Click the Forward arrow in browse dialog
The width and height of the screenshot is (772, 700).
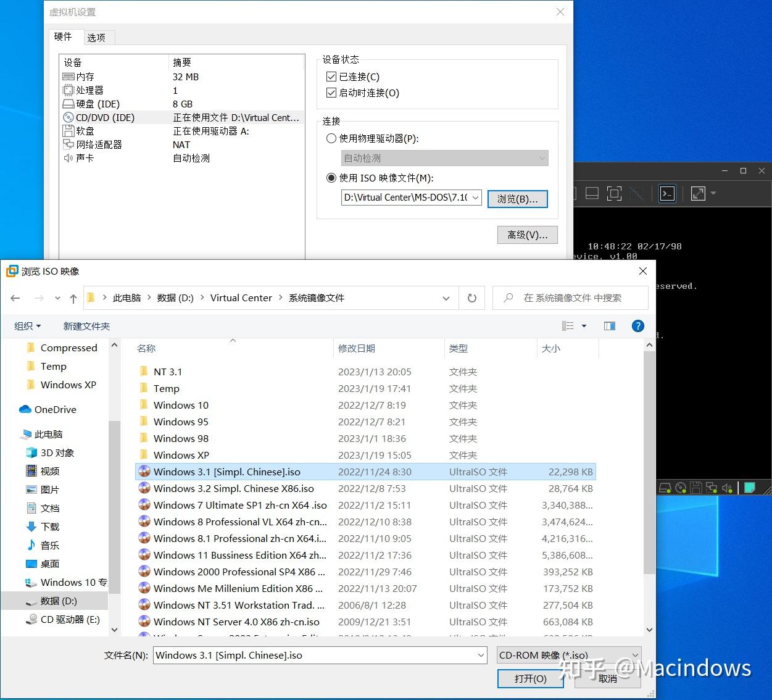(39, 298)
